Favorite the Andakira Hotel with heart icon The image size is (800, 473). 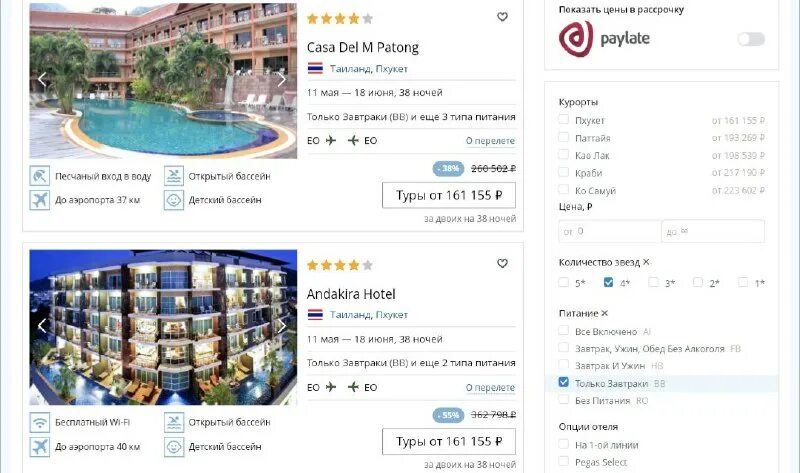click(502, 263)
